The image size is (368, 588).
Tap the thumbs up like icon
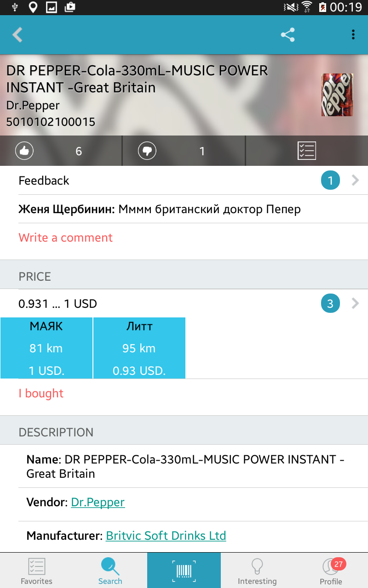point(24,151)
